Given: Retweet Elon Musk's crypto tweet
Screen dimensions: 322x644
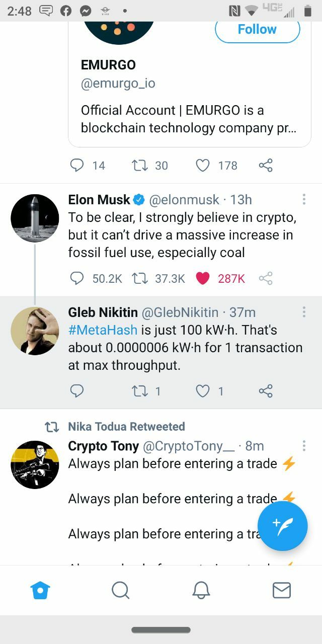Looking at the screenshot, I should tap(139, 278).
